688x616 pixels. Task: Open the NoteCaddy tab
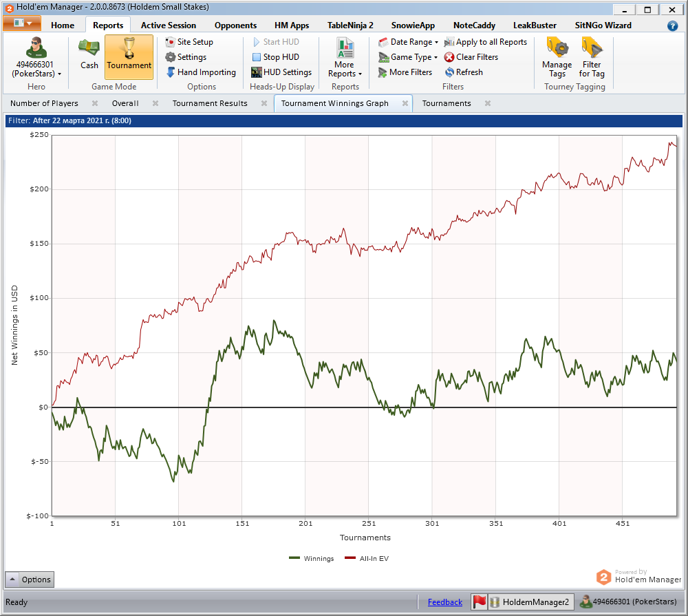474,25
